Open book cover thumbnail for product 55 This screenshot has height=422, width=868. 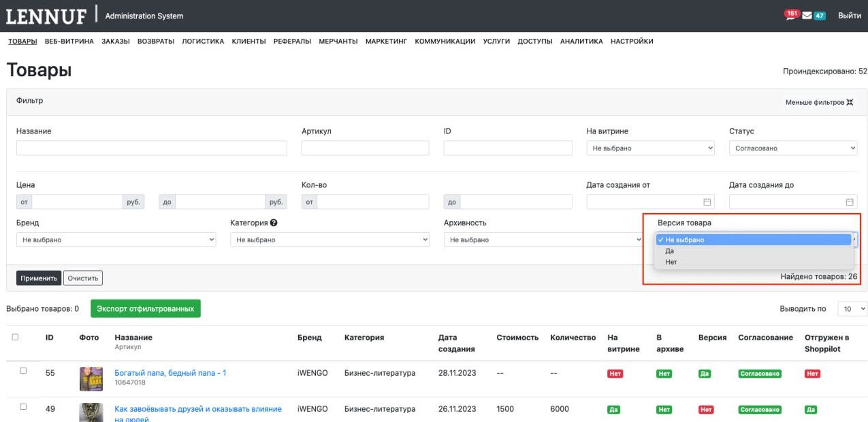[91, 379]
